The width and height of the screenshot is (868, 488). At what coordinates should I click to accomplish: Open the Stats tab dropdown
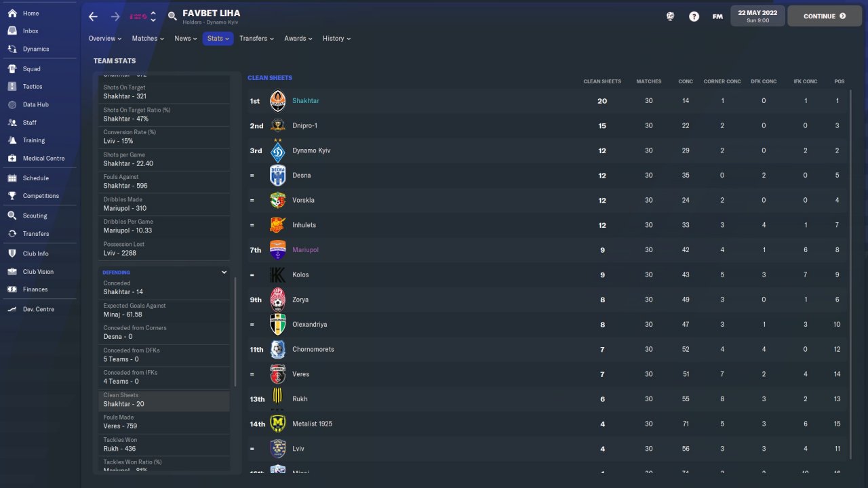[x=218, y=39]
